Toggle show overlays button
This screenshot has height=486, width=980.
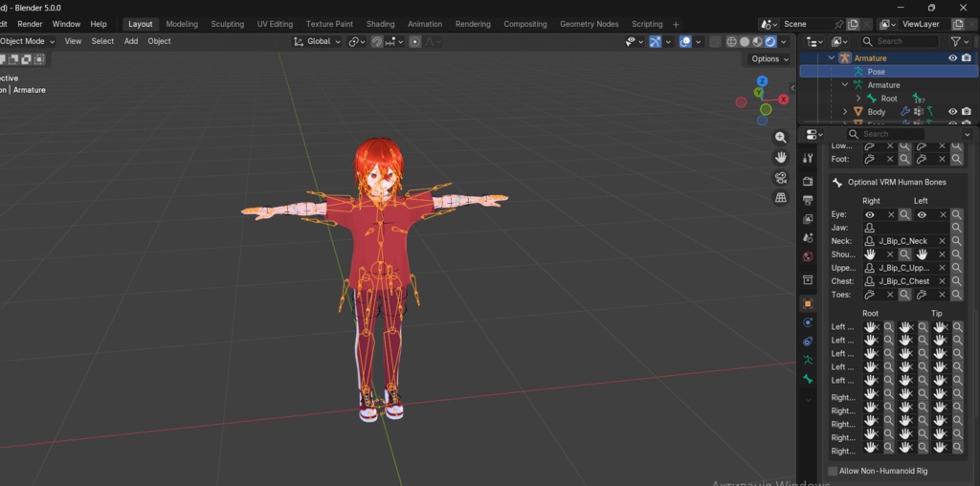click(x=685, y=41)
